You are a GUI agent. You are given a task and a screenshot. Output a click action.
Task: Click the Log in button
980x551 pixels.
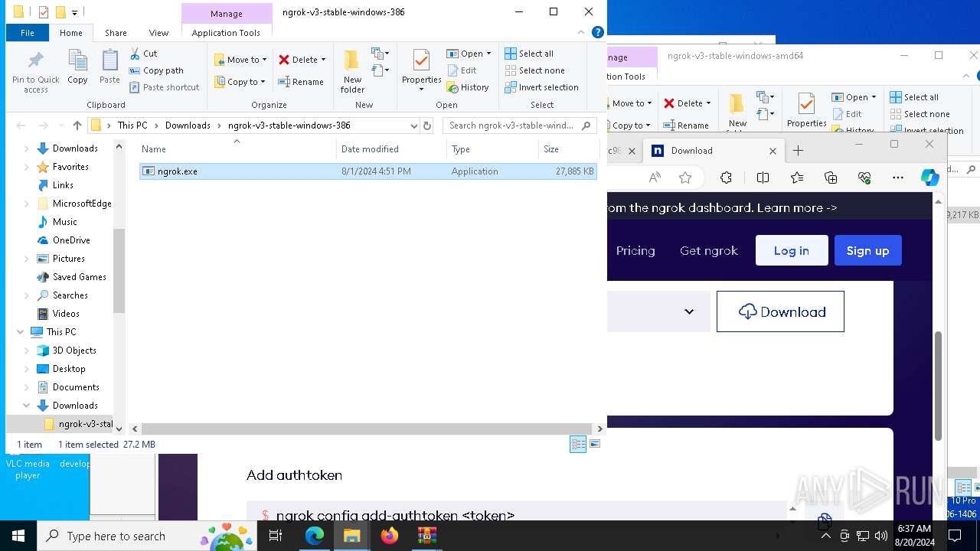click(x=792, y=250)
